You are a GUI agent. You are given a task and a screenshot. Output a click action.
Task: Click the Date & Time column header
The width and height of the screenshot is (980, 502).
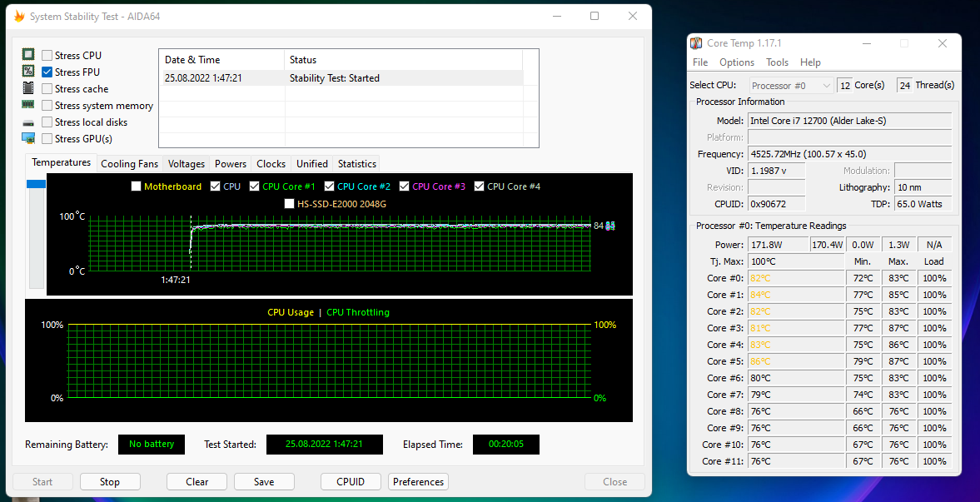(x=221, y=60)
